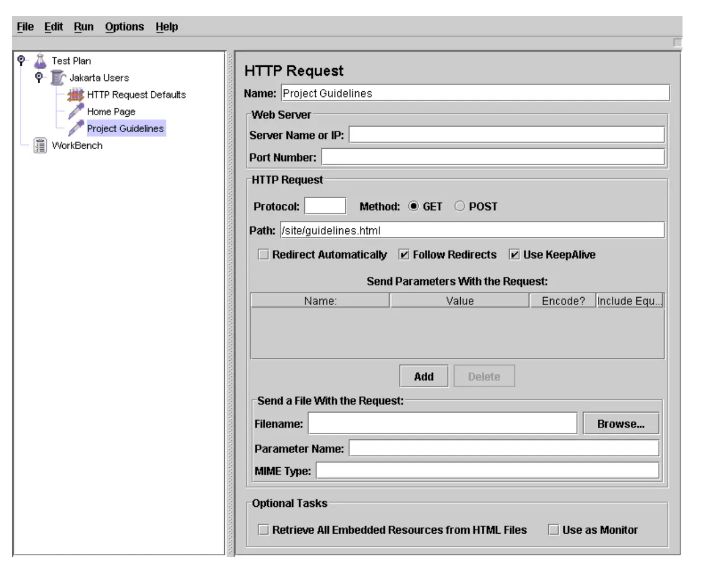Click the small status box at top right
The image size is (709, 561).
click(677, 42)
